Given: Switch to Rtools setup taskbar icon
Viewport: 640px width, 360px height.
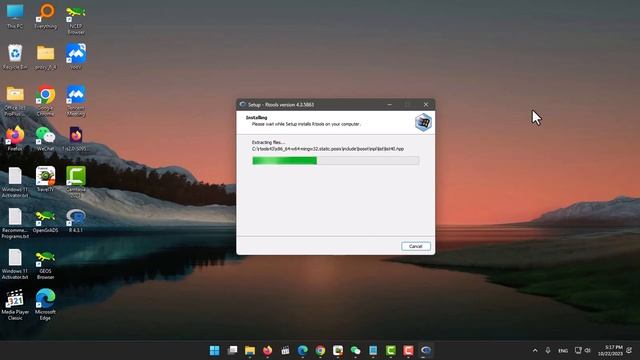Looking at the screenshot, I should point(426,350).
